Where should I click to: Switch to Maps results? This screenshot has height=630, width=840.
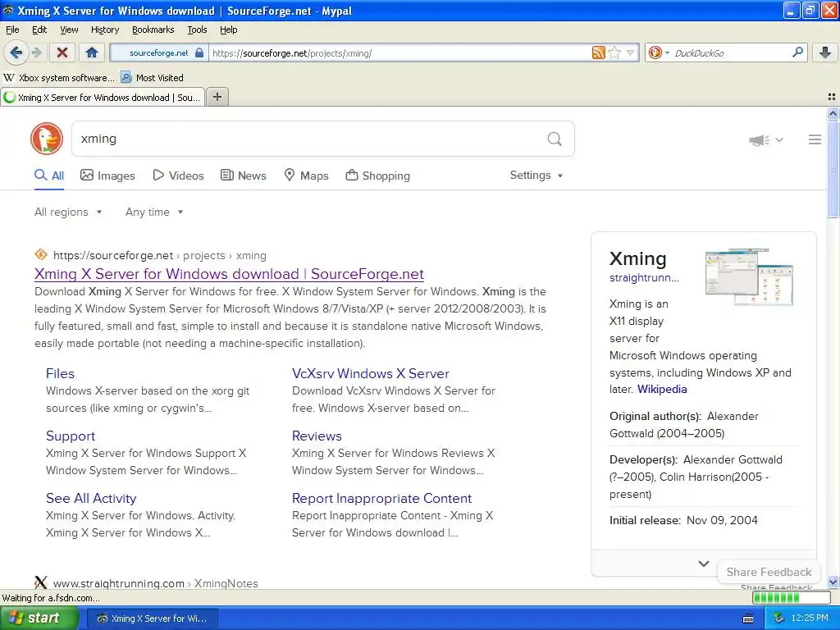[306, 176]
